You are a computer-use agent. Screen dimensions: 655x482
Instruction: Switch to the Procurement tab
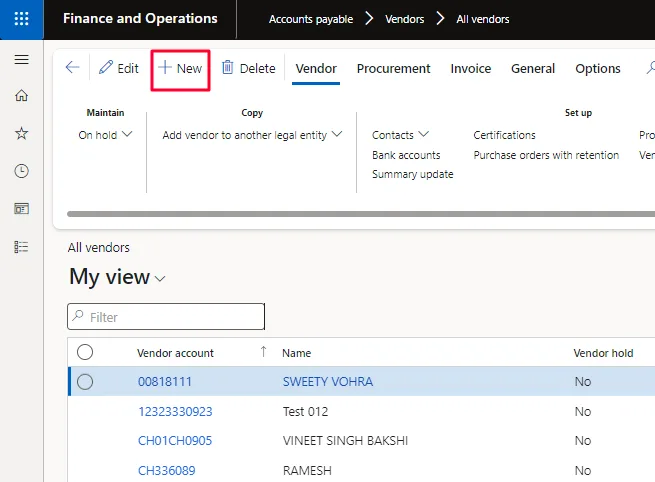pos(393,68)
